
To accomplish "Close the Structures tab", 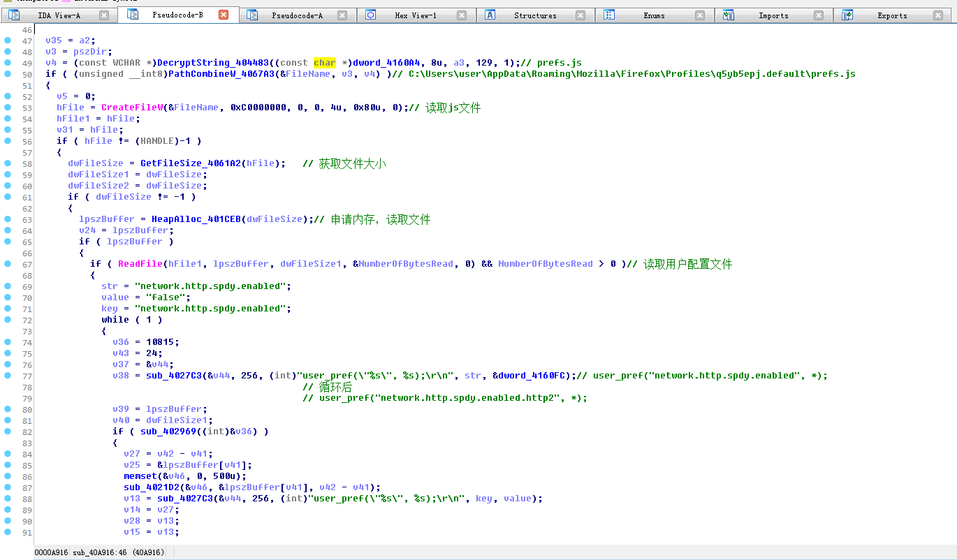I will (581, 15).
